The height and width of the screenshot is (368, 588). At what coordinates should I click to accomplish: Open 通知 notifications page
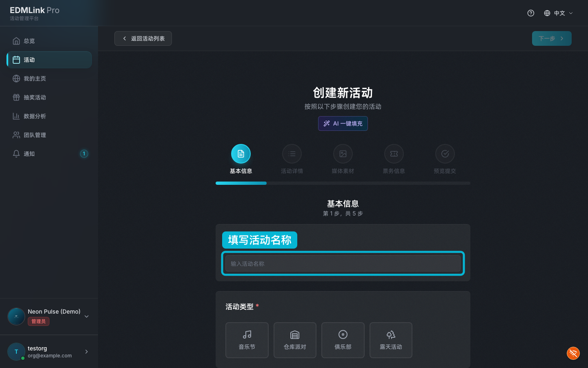click(49, 154)
